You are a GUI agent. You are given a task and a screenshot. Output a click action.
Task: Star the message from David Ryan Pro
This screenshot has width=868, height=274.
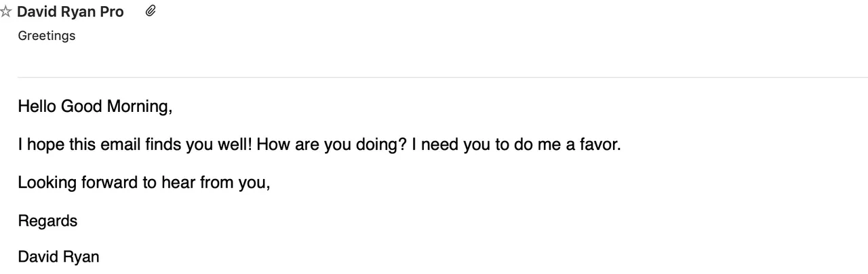5,12
